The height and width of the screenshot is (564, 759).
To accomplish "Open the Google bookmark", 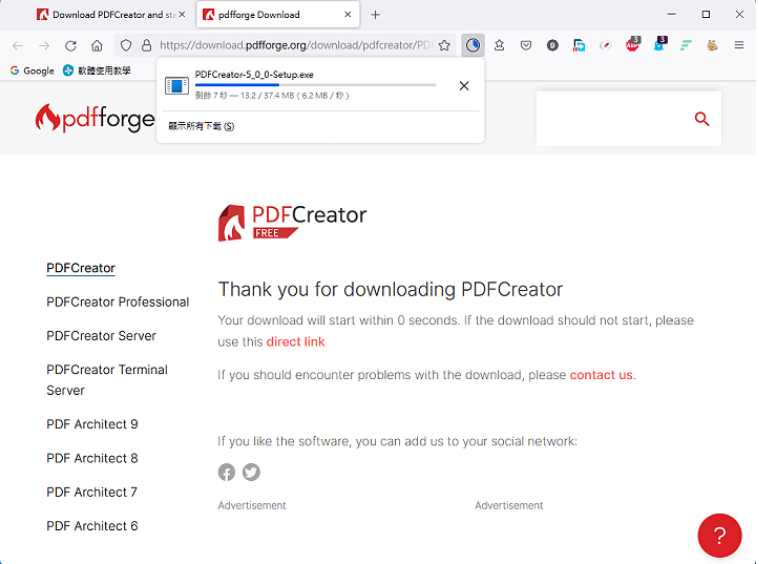I will point(32,71).
